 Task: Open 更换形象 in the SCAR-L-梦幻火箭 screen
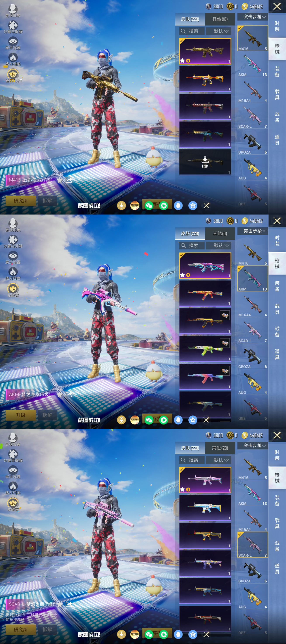13,440
